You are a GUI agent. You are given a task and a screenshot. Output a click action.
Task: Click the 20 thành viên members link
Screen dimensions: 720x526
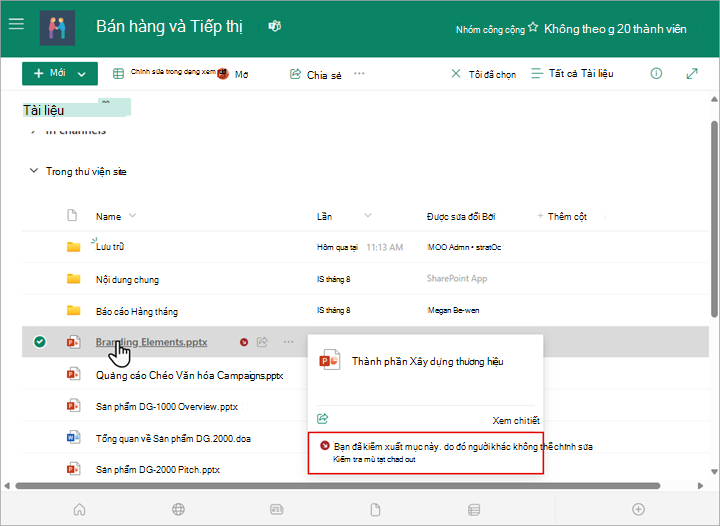click(x=652, y=29)
